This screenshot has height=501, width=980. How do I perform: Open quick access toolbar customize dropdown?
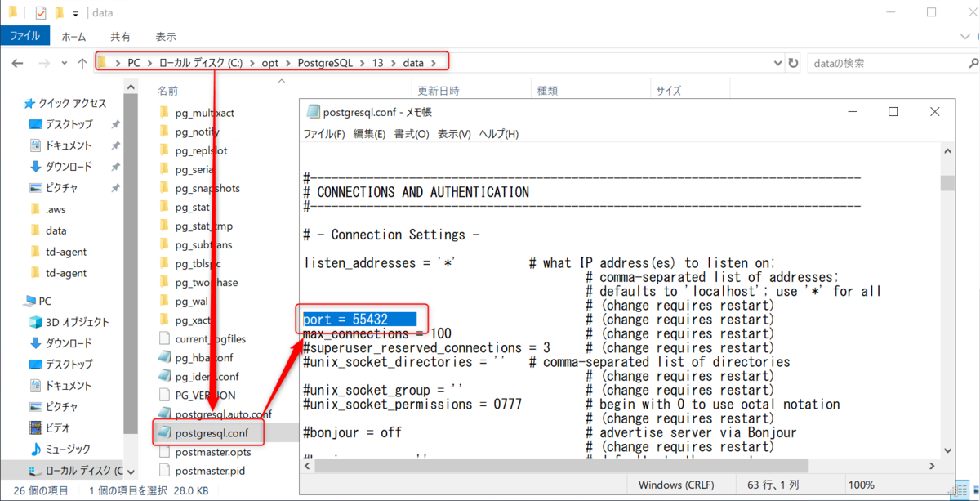(76, 13)
